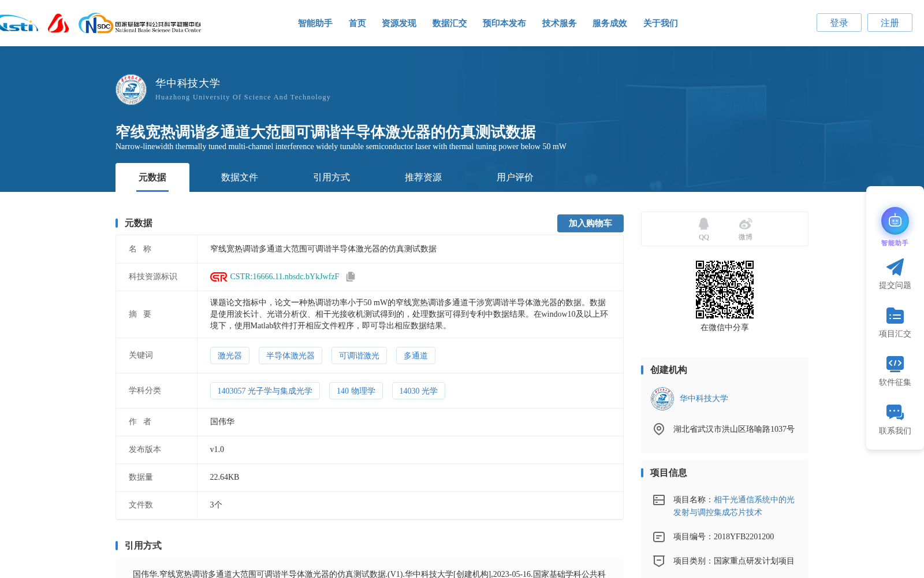Click the 1403057 光子学与集成光学 subject tag
This screenshot has width=924, height=578.
[265, 391]
